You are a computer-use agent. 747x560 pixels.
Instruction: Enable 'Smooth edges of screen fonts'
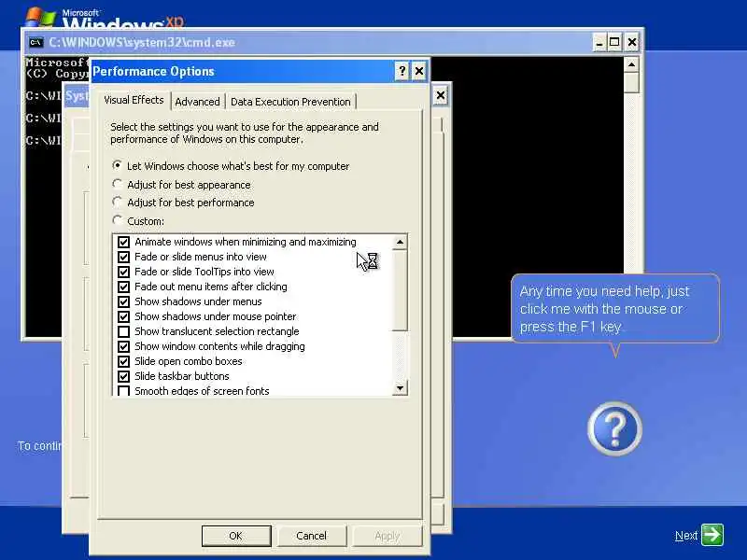[x=124, y=391]
